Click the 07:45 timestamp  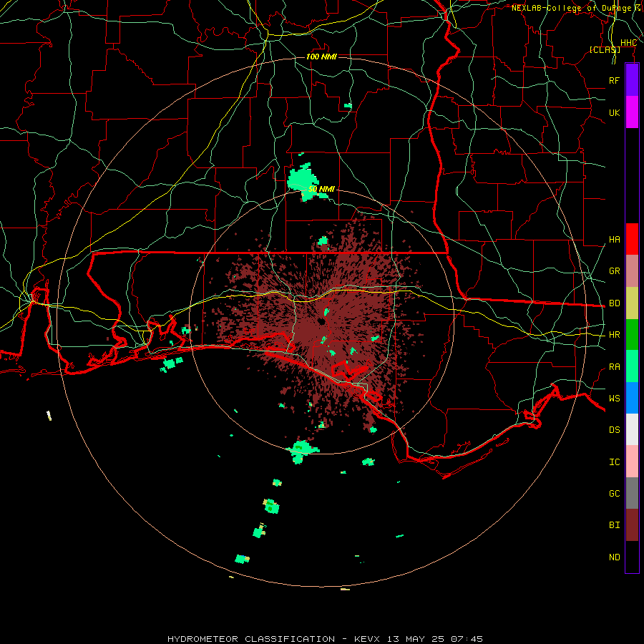tap(467, 639)
